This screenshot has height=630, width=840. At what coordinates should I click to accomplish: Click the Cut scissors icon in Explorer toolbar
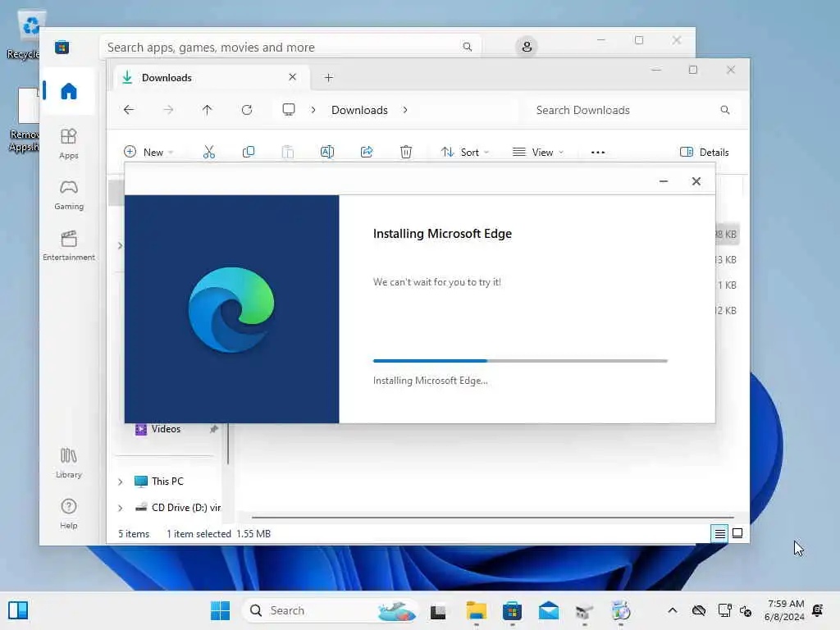(x=209, y=152)
